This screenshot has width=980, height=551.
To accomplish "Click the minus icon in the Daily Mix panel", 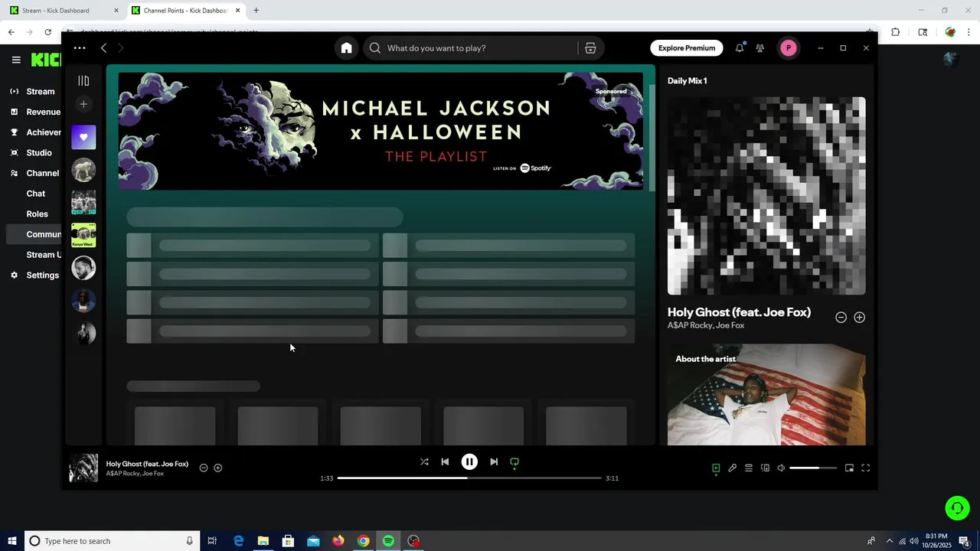I will 841,318.
